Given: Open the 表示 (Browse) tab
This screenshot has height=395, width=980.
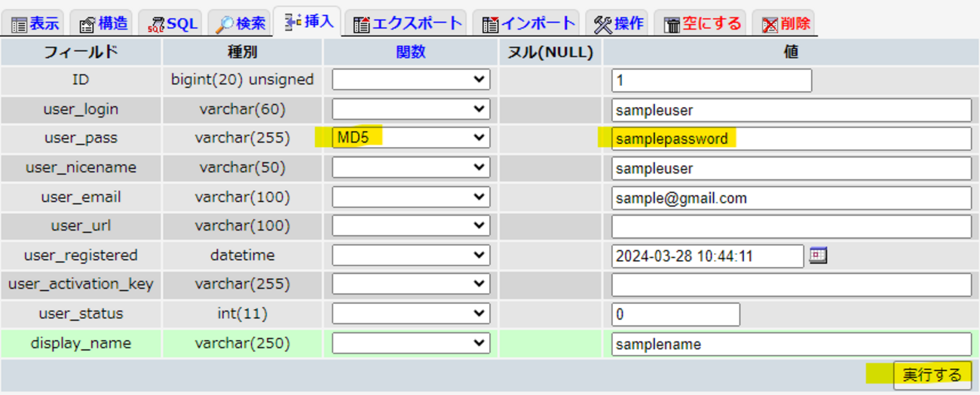Looking at the screenshot, I should [35, 23].
